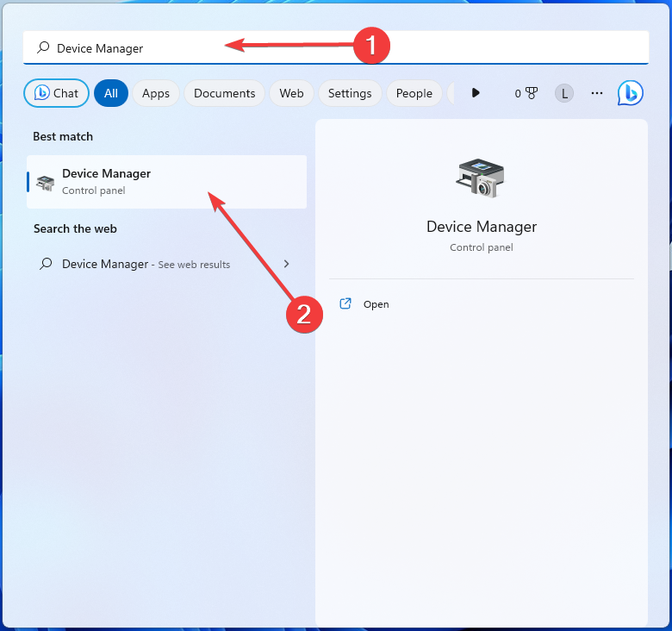Switch to the Apps filter tab

pos(156,93)
